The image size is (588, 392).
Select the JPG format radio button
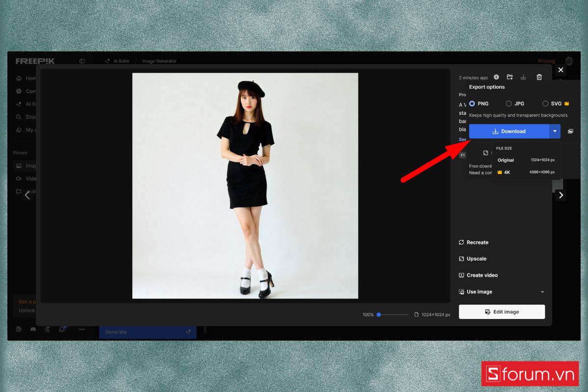509,104
